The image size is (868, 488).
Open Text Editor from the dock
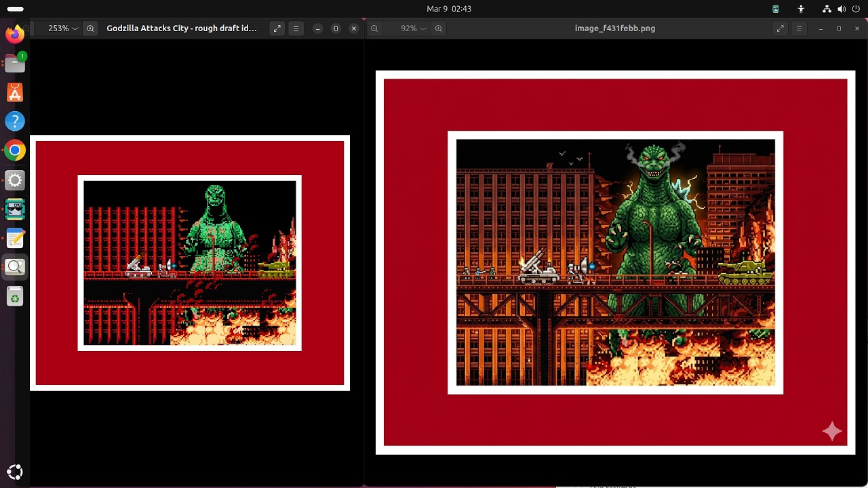(x=15, y=238)
